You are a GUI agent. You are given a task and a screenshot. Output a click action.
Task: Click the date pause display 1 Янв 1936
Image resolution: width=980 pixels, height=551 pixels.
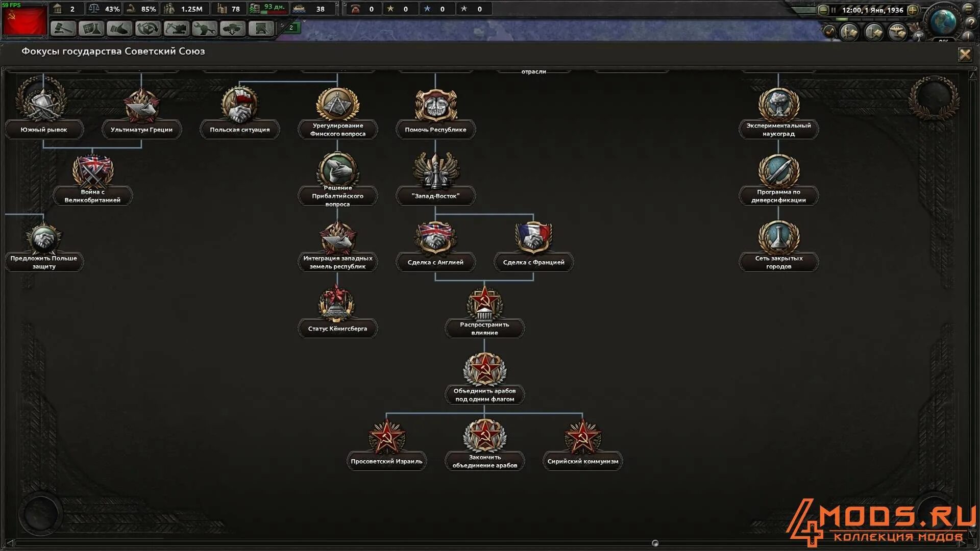point(872,10)
